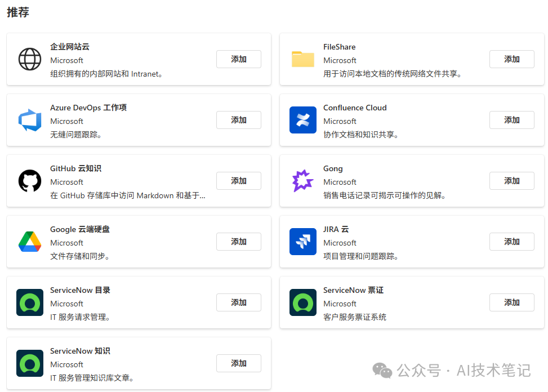Image resolution: width=548 pixels, height=392 pixels.
Task: Click 添加 for JIRA 云
Action: click(x=511, y=242)
